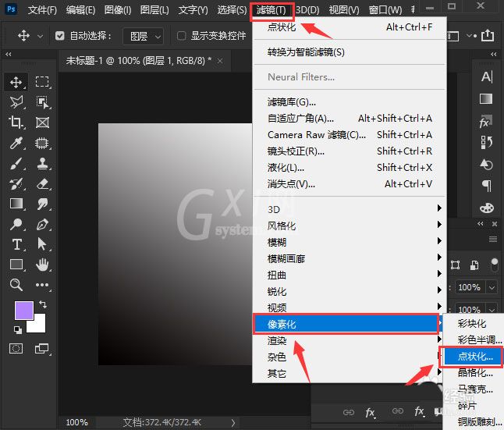Screen dimensions: 504x430
Task: Click the white background color swatch
Action: 39,325
